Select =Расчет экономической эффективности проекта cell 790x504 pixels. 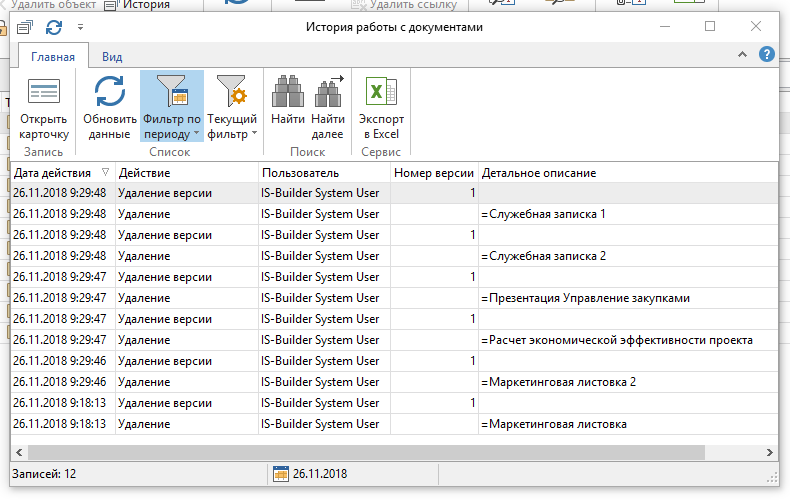pyautogui.click(x=628, y=340)
